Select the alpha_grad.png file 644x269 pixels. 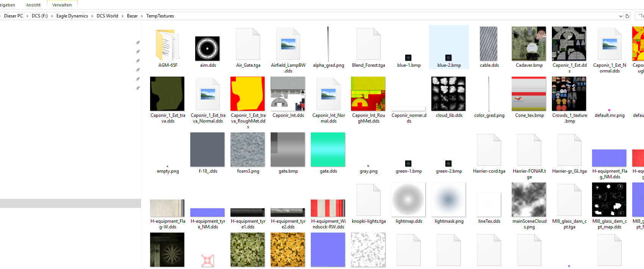328,44
